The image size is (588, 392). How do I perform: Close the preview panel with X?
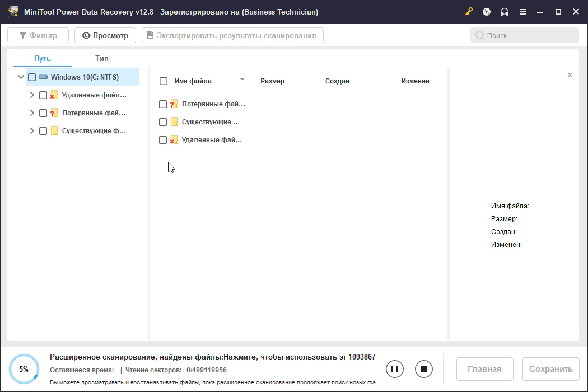[570, 75]
